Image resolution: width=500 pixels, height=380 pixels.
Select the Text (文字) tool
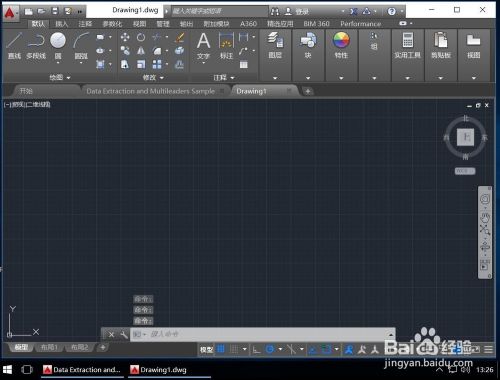pos(203,46)
